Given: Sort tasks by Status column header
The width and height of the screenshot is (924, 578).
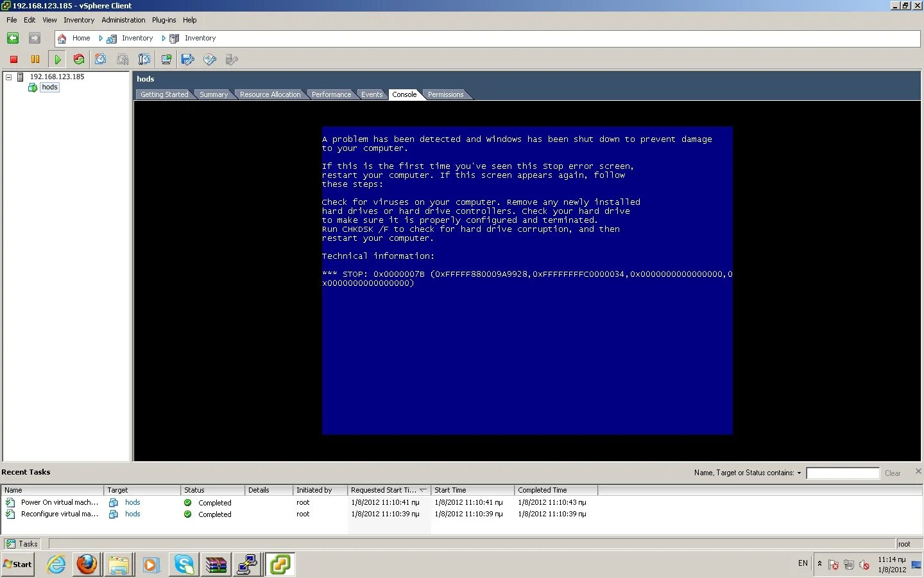Looking at the screenshot, I should coord(212,490).
